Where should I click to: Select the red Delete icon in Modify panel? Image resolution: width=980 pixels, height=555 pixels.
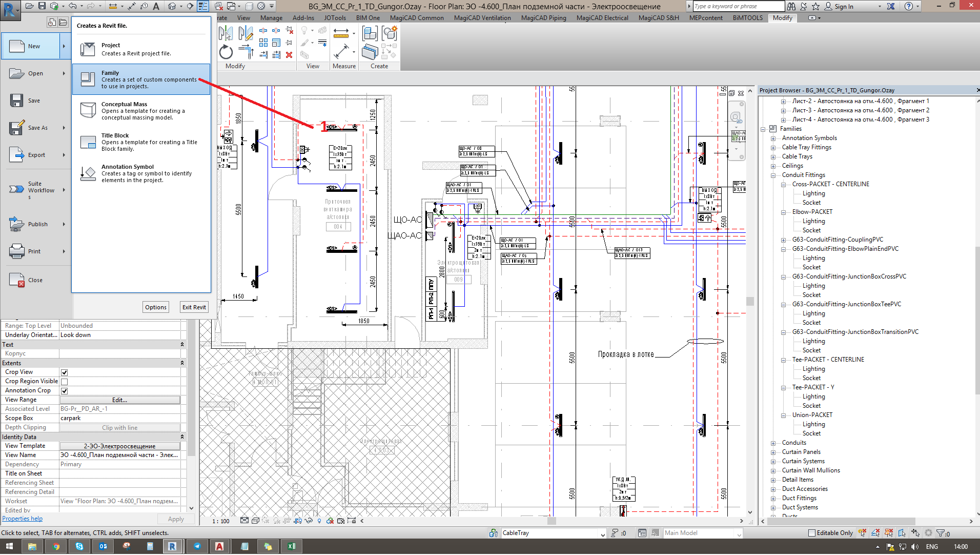click(289, 54)
